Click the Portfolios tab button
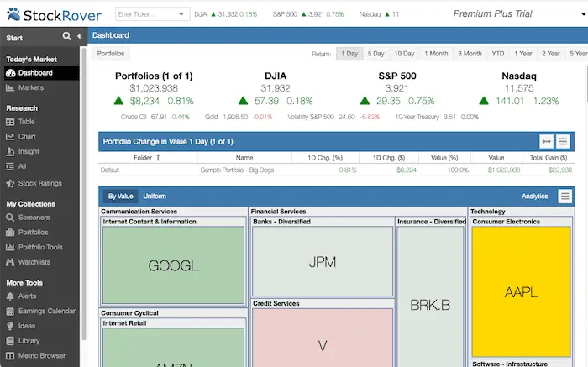The image size is (588, 367). coord(111,54)
